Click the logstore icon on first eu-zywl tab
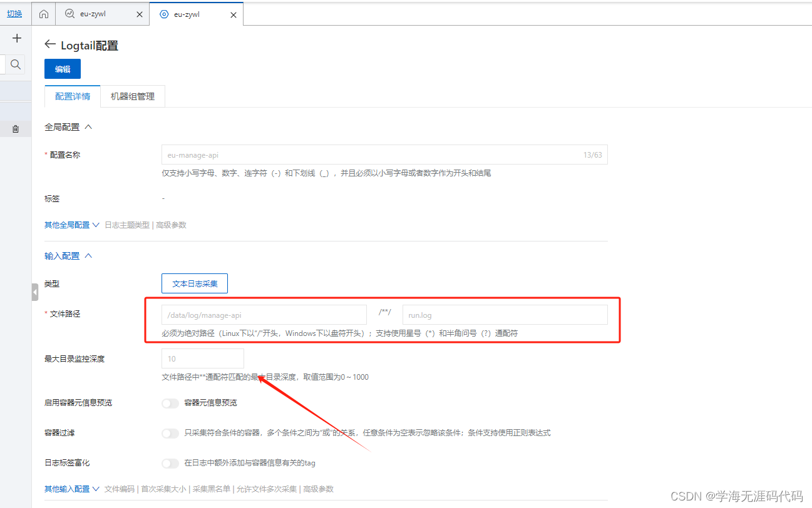The image size is (812, 508). click(69, 14)
